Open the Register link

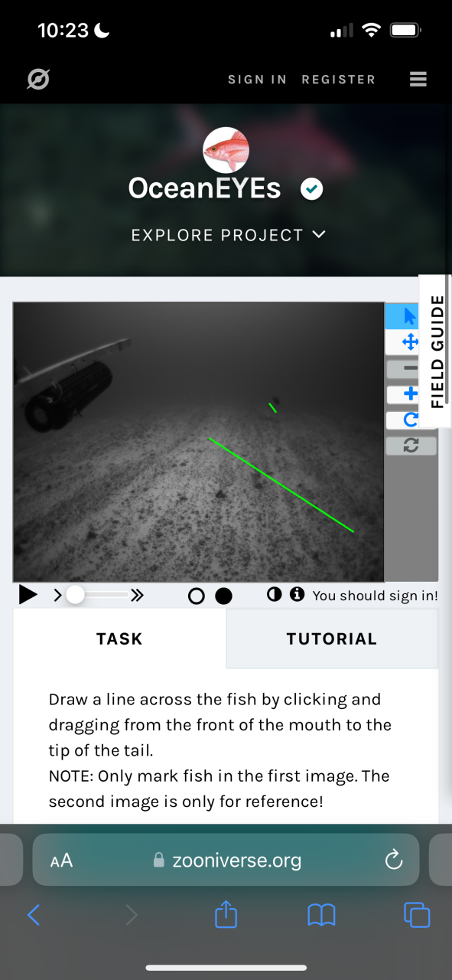[339, 80]
